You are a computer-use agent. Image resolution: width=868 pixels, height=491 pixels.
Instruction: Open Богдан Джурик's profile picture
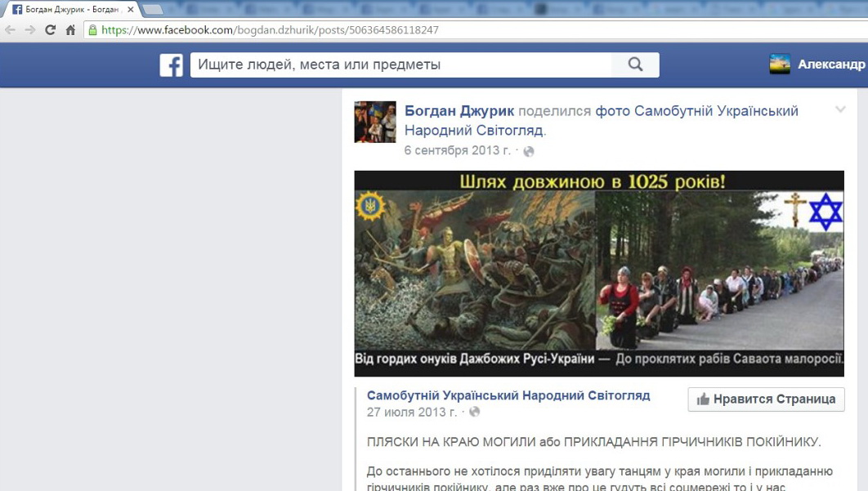pos(375,122)
